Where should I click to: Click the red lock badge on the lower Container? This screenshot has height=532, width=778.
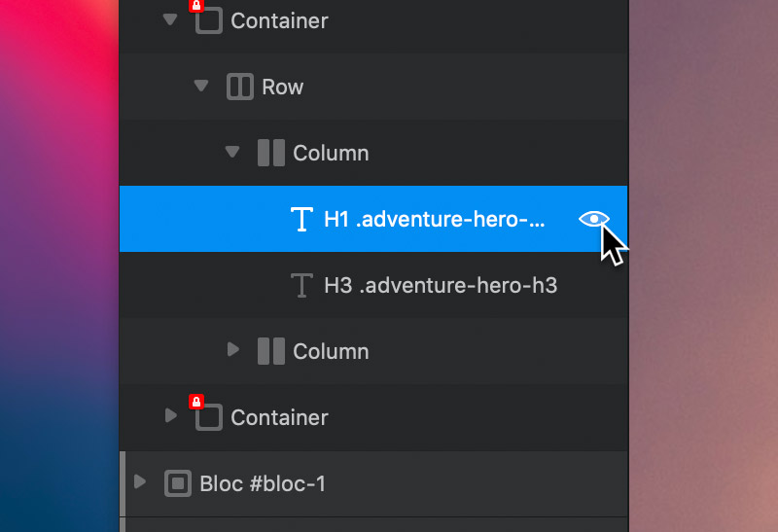click(x=196, y=401)
